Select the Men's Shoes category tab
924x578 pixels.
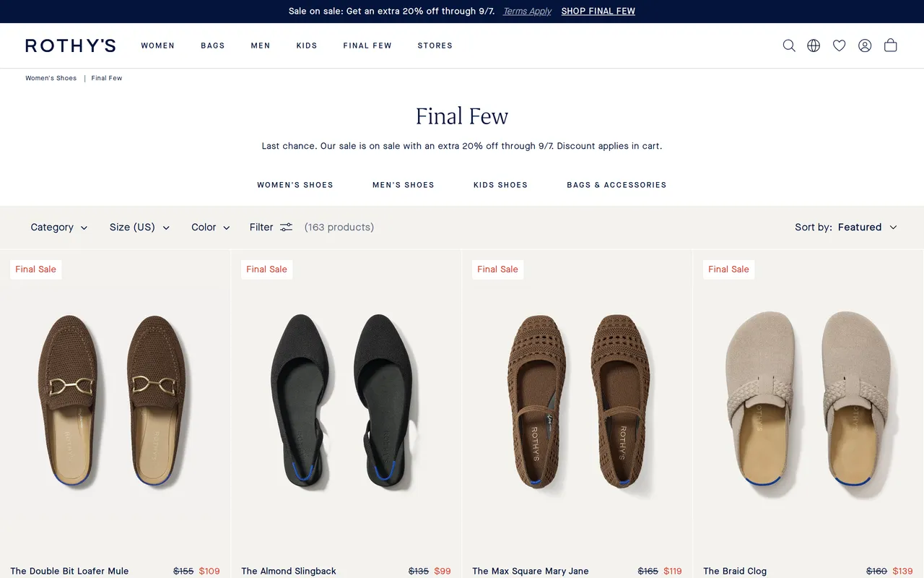pyautogui.click(x=404, y=185)
